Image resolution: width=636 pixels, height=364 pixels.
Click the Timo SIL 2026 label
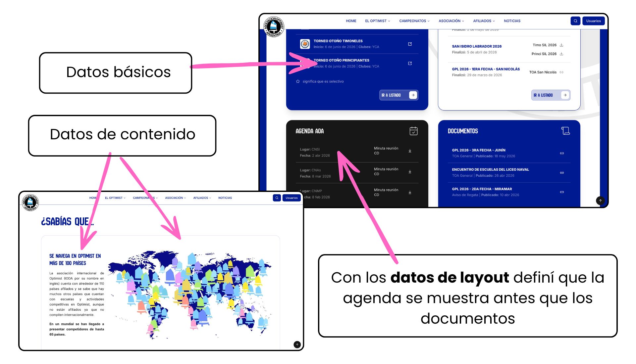tap(545, 45)
